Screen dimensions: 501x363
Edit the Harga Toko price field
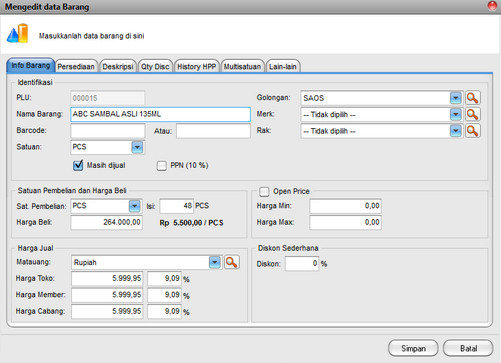point(107,279)
